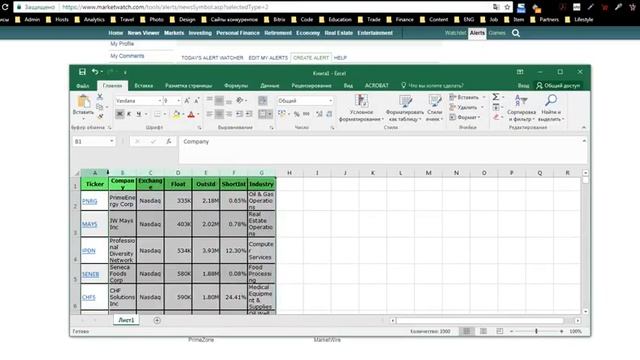This screenshot has width=640, height=360.
Task: Cut selection with the scissors icon
Action: (100, 97)
